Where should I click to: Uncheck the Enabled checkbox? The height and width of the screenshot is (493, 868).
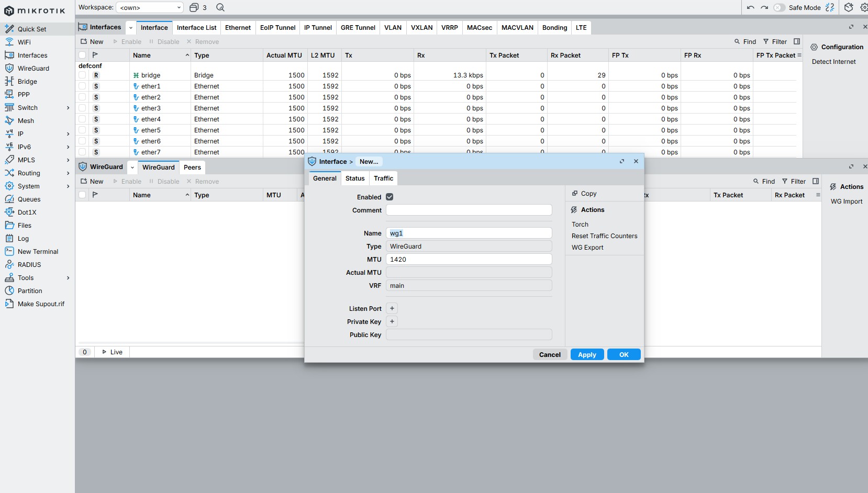tap(390, 197)
